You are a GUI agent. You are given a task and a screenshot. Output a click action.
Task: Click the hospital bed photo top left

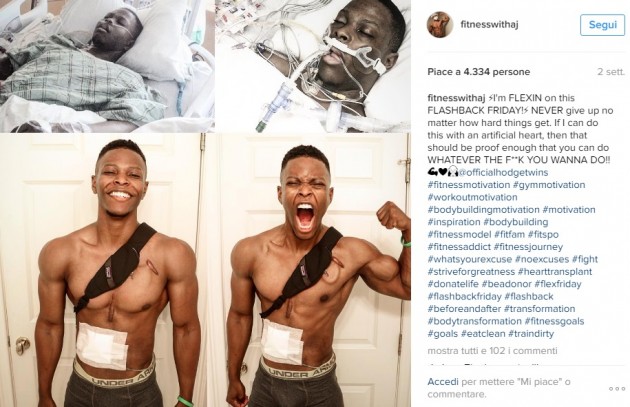[107, 66]
